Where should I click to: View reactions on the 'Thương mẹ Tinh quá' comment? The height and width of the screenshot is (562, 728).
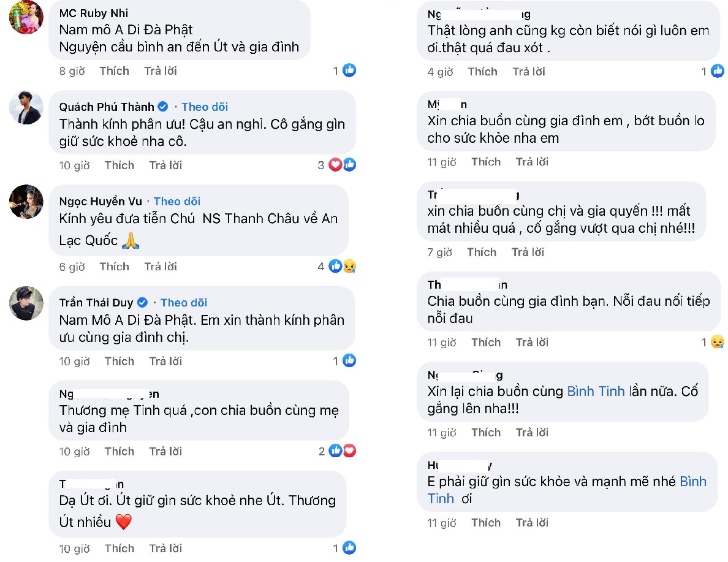(343, 451)
